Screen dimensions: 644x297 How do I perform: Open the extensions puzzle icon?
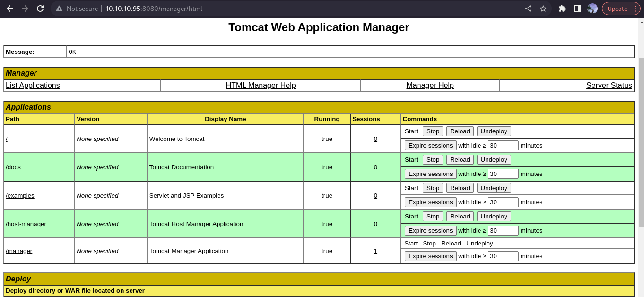[562, 9]
